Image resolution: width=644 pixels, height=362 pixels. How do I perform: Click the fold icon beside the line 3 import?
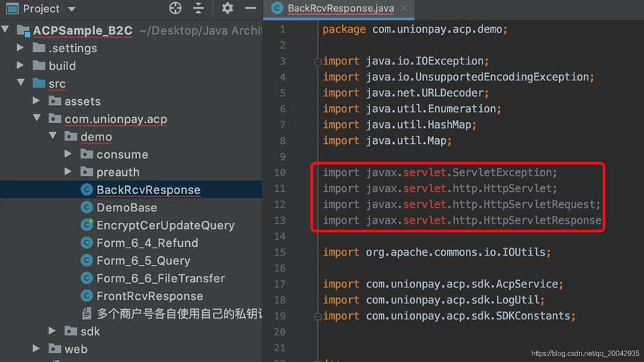tap(317, 62)
